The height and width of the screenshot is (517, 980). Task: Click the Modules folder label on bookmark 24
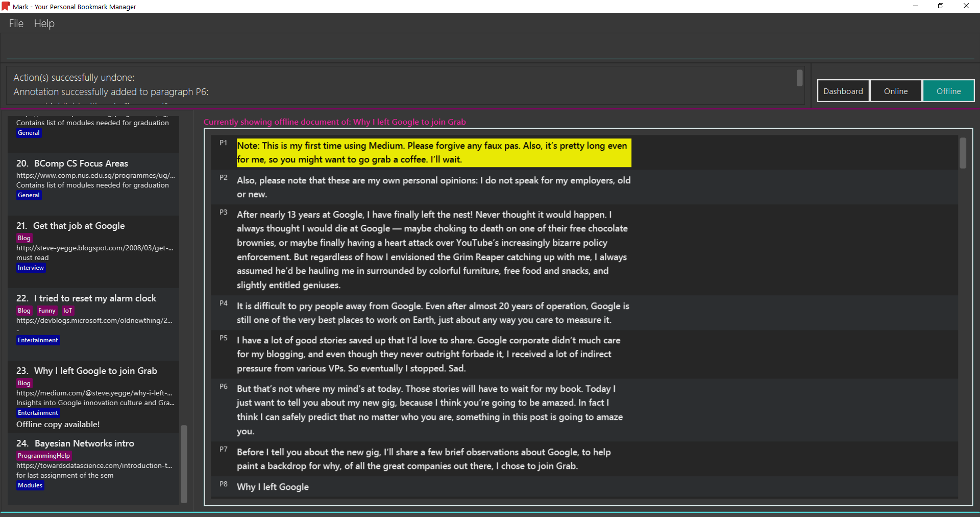click(30, 485)
